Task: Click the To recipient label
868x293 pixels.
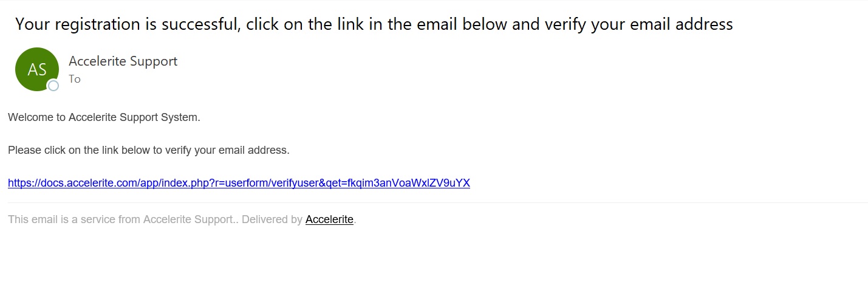Action: coord(75,79)
